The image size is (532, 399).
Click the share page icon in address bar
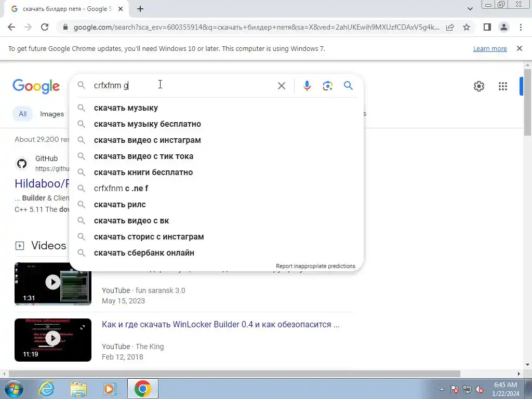click(450, 27)
